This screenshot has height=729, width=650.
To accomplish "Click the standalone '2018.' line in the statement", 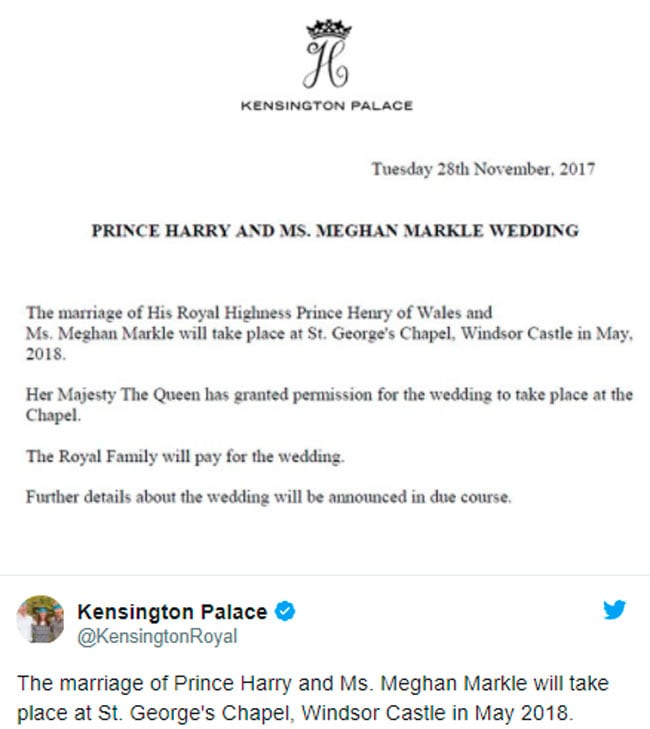I will [x=46, y=354].
